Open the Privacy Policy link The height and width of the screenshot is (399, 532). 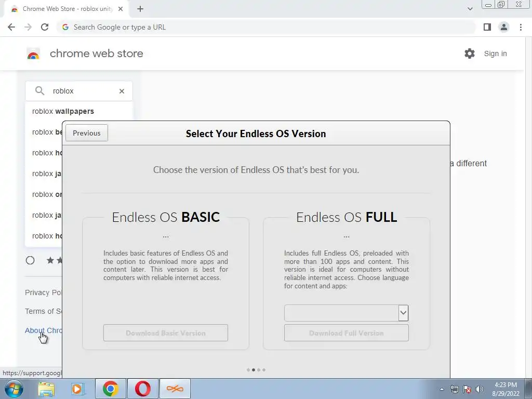point(44,292)
